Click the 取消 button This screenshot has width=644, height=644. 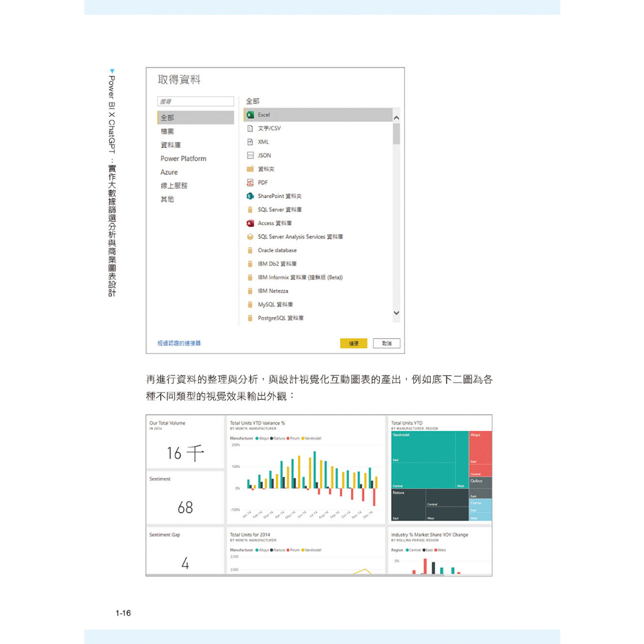[x=387, y=343]
